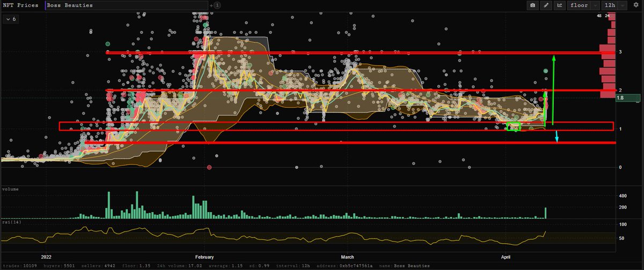Expand the 12h interval dropdown
This screenshot has width=644, height=270.
point(615,5)
